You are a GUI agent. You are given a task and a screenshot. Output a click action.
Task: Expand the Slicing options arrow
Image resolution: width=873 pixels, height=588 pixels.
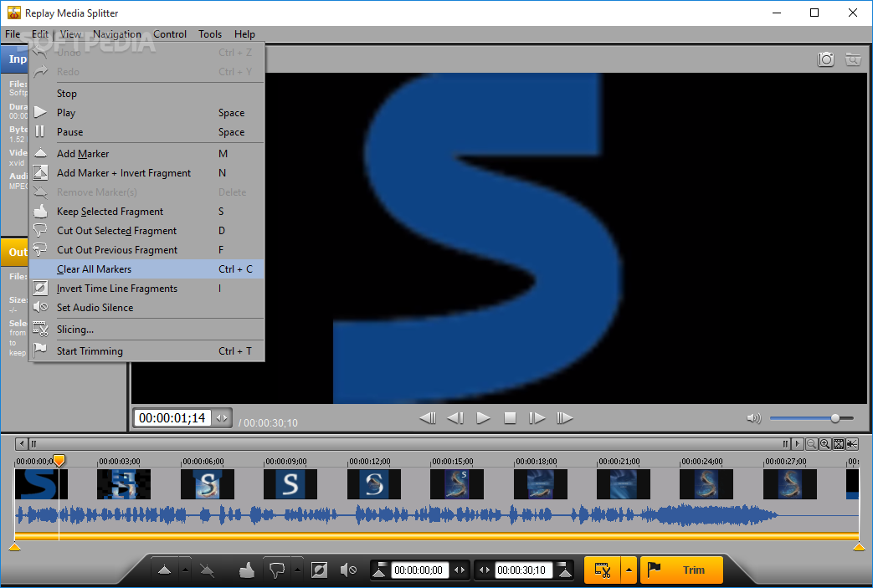click(629, 570)
